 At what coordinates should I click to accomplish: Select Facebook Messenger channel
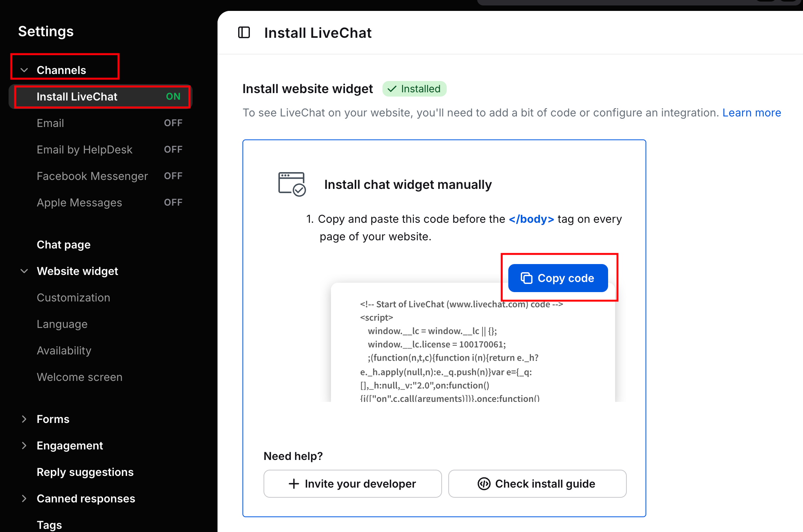101,176
